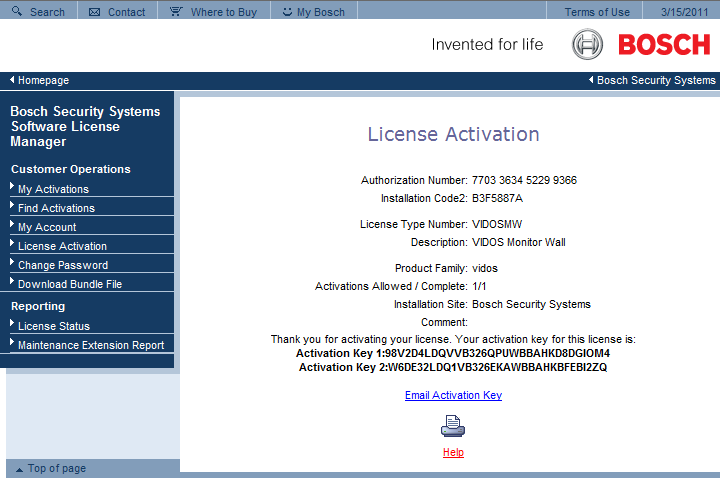Viewport: 720px width, 478px height.
Task: Click the shopping cart icon
Action: tap(176, 11)
